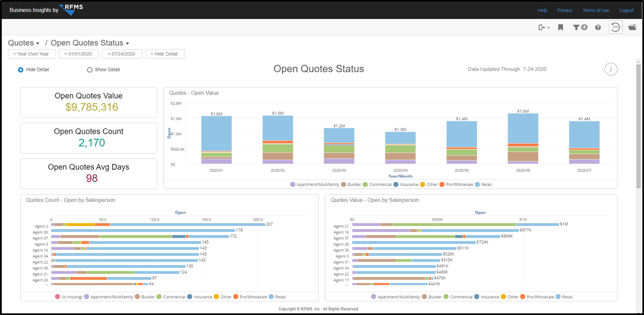Click the circular reset arrow icon
The height and width of the screenshot is (315, 644).
pyautogui.click(x=615, y=27)
